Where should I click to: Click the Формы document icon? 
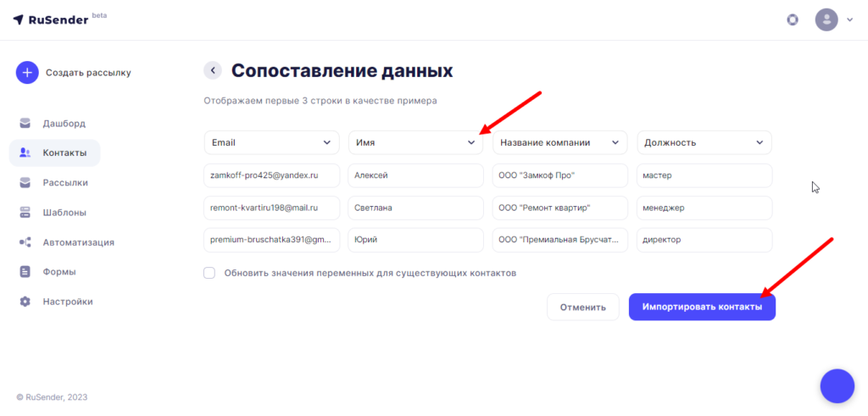click(x=25, y=272)
